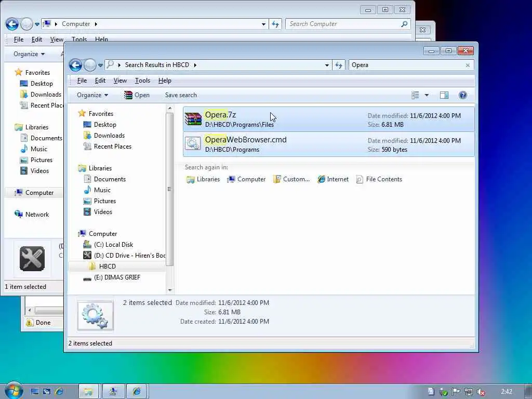Open view options dropdown arrow

click(x=427, y=96)
